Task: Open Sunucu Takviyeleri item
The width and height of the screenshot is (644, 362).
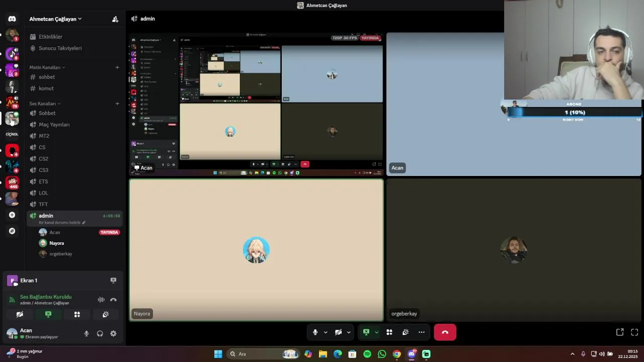Action: point(74,48)
